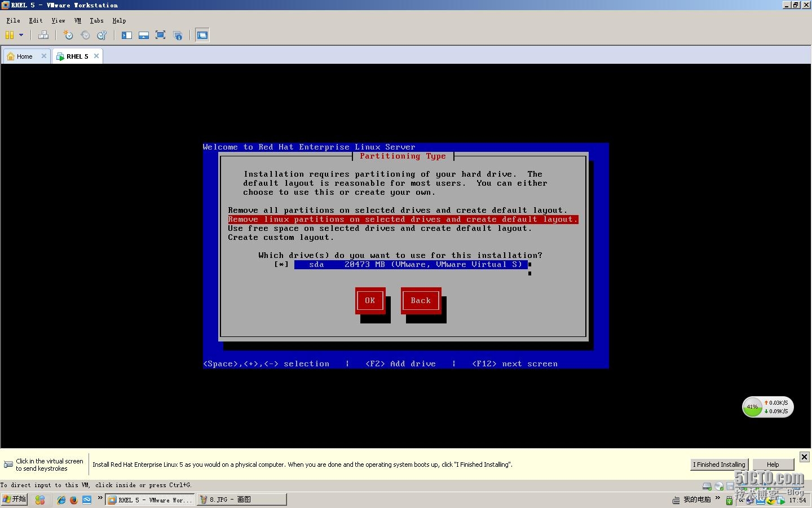
Task: Launch Firefox from quick launch
Action: click(74, 500)
